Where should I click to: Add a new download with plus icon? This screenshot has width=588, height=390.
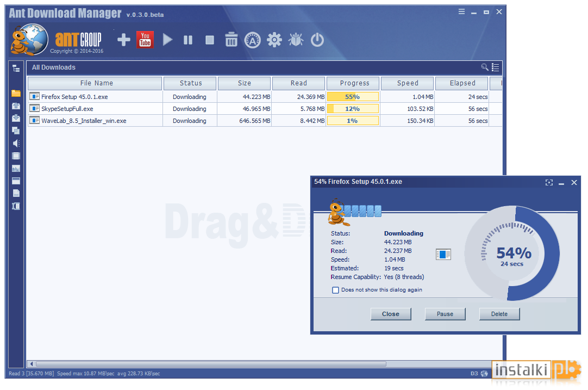(x=124, y=40)
